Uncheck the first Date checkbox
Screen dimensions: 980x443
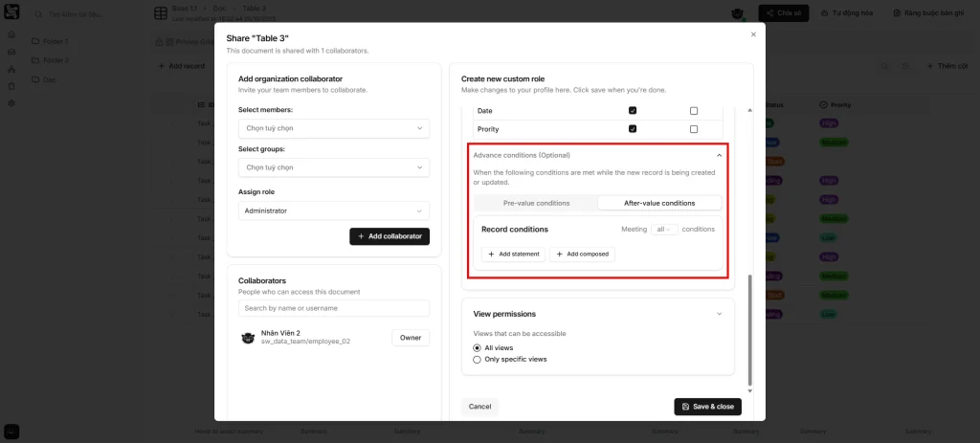click(x=633, y=110)
